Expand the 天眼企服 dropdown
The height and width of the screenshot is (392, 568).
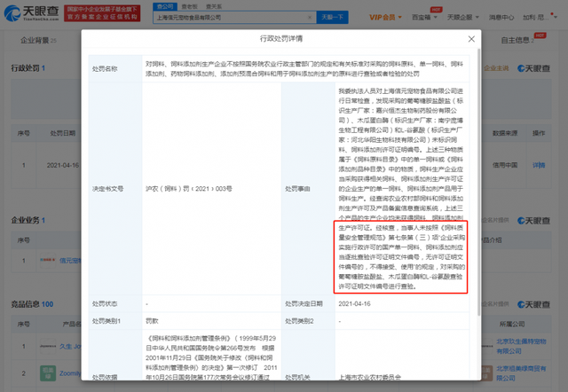tap(462, 18)
